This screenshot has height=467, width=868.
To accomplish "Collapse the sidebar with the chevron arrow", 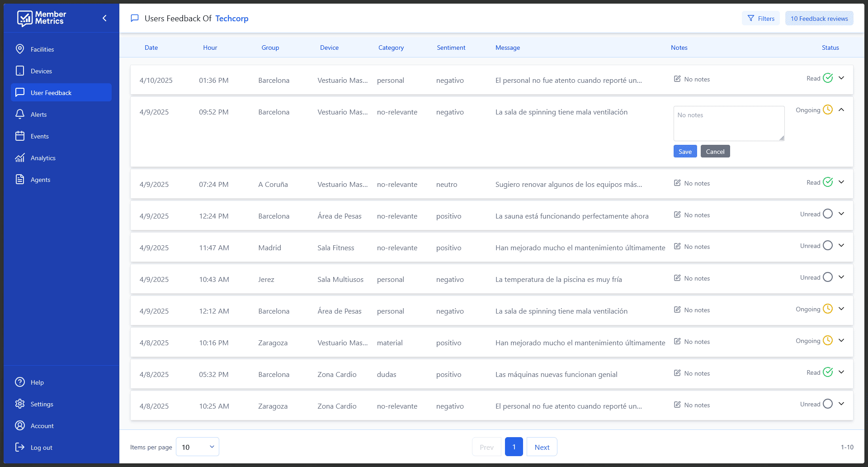I will [x=104, y=18].
